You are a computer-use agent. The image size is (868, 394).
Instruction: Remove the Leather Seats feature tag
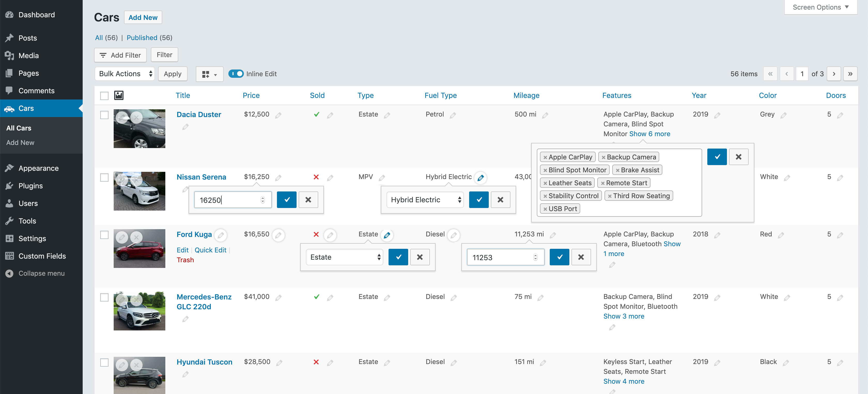click(x=545, y=183)
